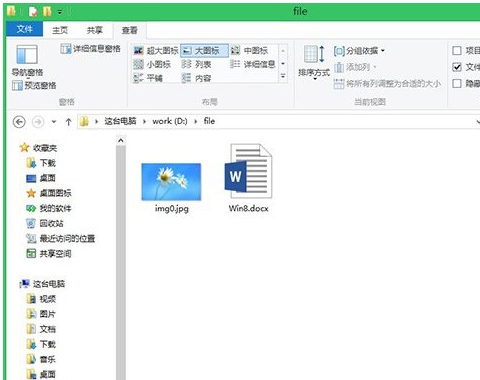Click 这台电脑 in the address breadcrumb
Viewport: 480px width, 380px height.
tap(121, 121)
